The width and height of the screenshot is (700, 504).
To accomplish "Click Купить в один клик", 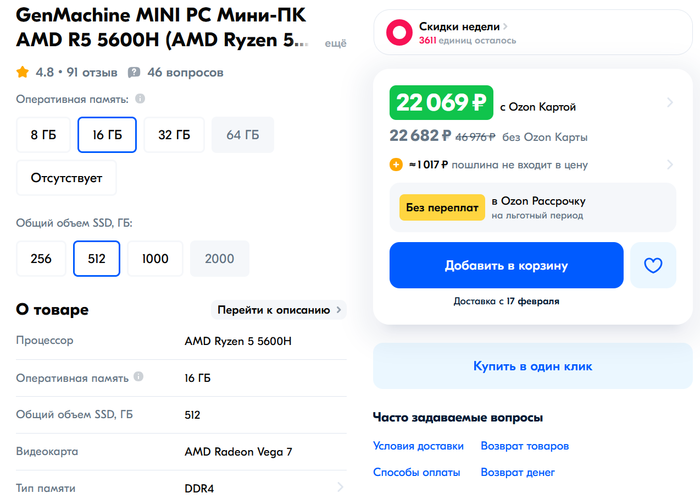I will pyautogui.click(x=533, y=366).
